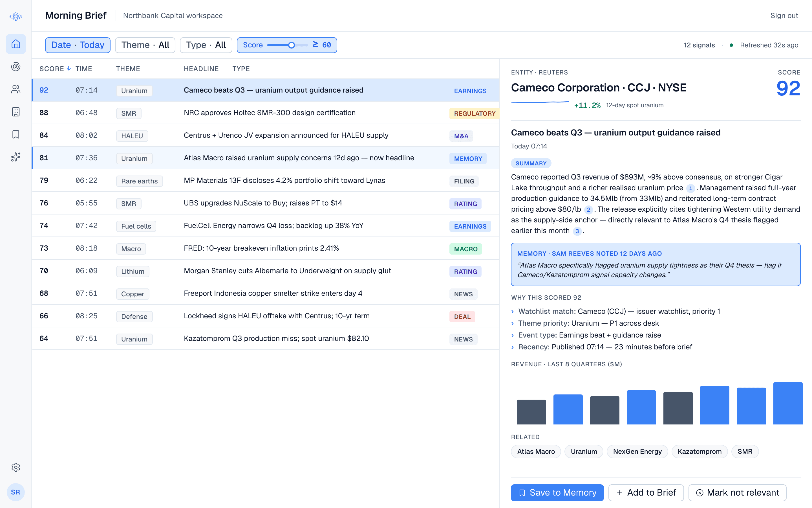812x508 pixels.
Task: Click the X-circle icon on Mark not relevant
Action: [700, 492]
